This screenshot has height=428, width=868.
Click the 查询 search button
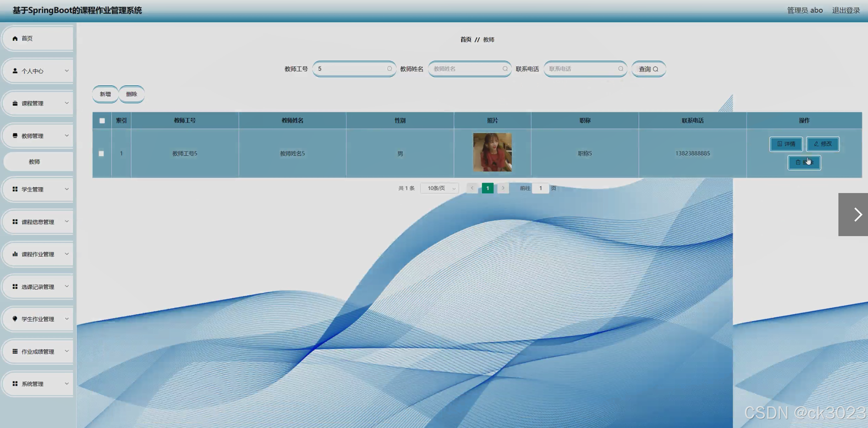coord(648,69)
